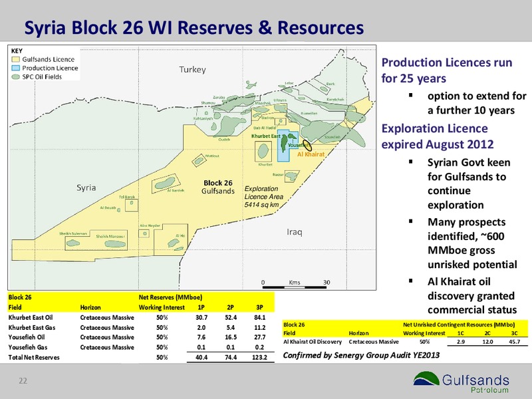Click the black ellipse marking Al Khairat discovery

pyautogui.click(x=307, y=145)
